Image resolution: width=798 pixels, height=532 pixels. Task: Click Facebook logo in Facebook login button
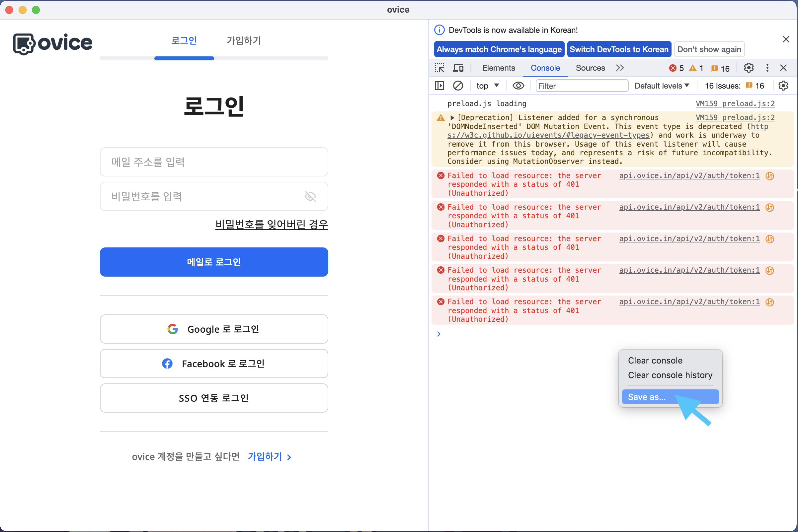pyautogui.click(x=167, y=364)
